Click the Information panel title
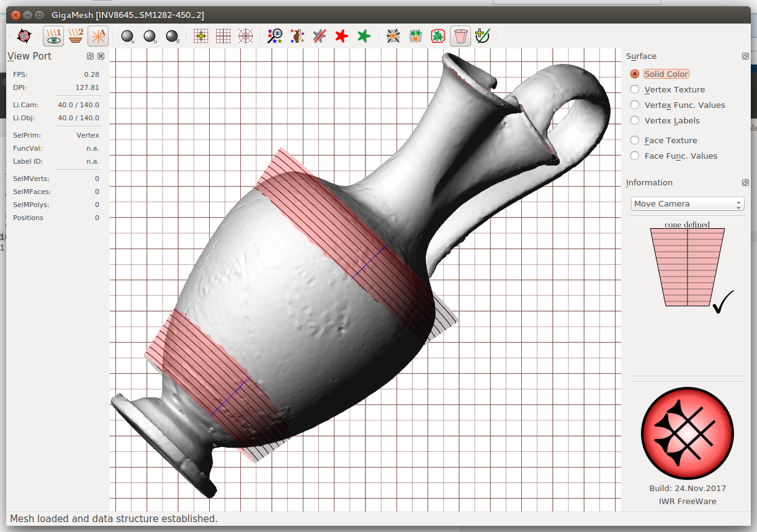 [649, 183]
